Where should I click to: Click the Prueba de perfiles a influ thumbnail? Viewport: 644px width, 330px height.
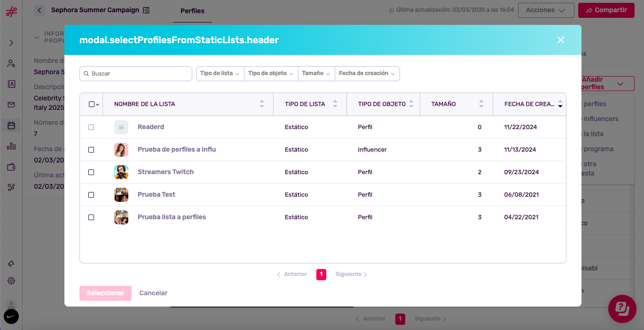pyautogui.click(x=121, y=150)
